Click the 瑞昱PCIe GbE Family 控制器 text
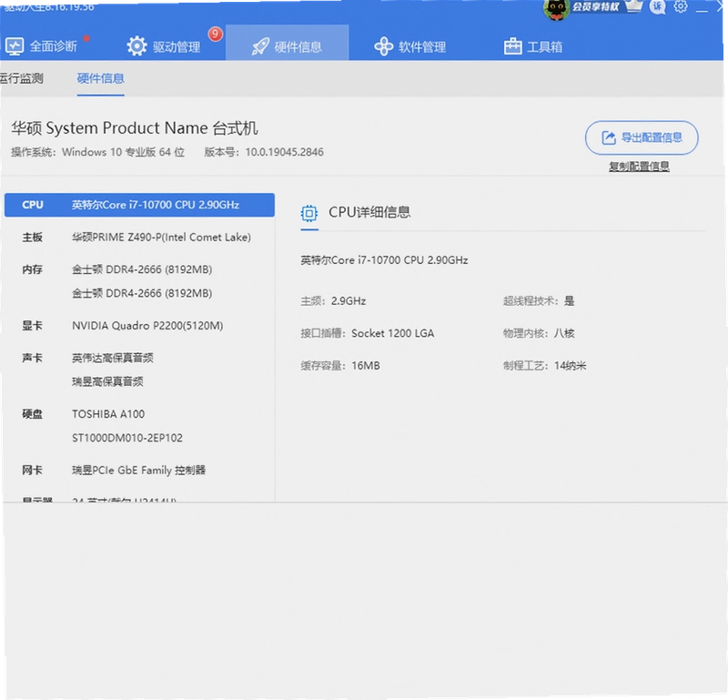This screenshot has height=700, width=728. (139, 471)
